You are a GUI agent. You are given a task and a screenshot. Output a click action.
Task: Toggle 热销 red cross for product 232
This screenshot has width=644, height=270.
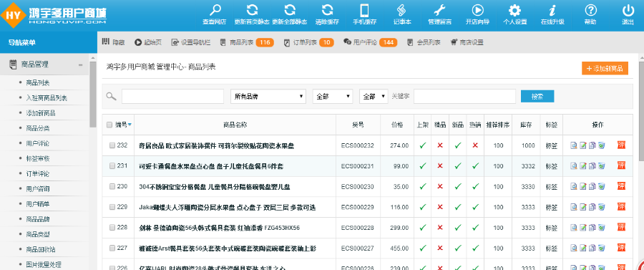[x=476, y=145]
